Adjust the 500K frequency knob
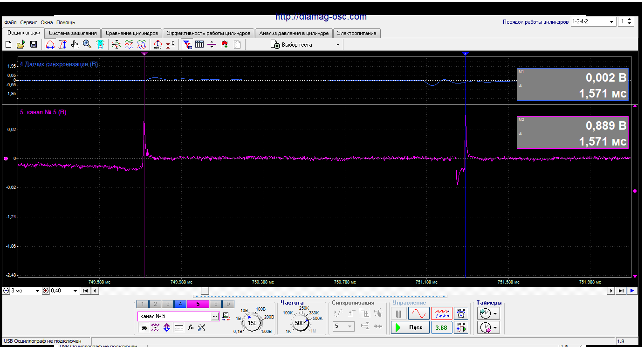Image resolution: width=644 pixels, height=347 pixels. (301, 322)
